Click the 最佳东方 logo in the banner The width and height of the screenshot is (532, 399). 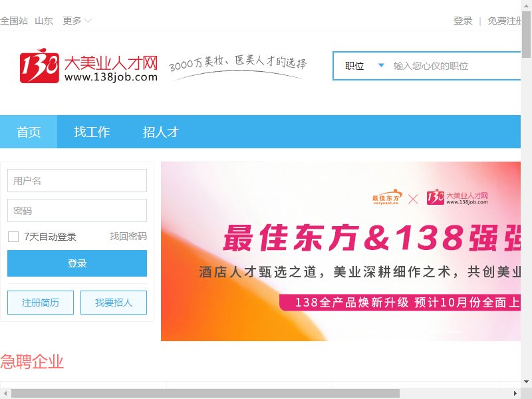click(x=387, y=197)
